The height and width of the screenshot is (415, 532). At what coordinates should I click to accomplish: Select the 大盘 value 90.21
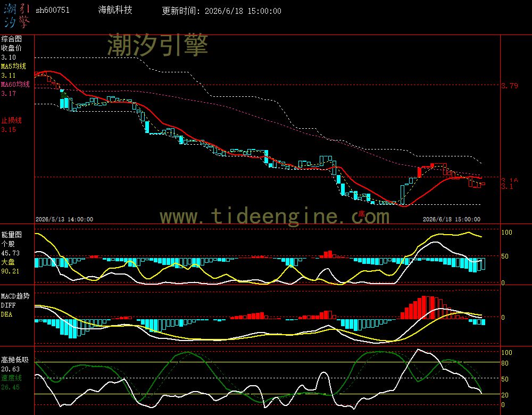pos(10,271)
